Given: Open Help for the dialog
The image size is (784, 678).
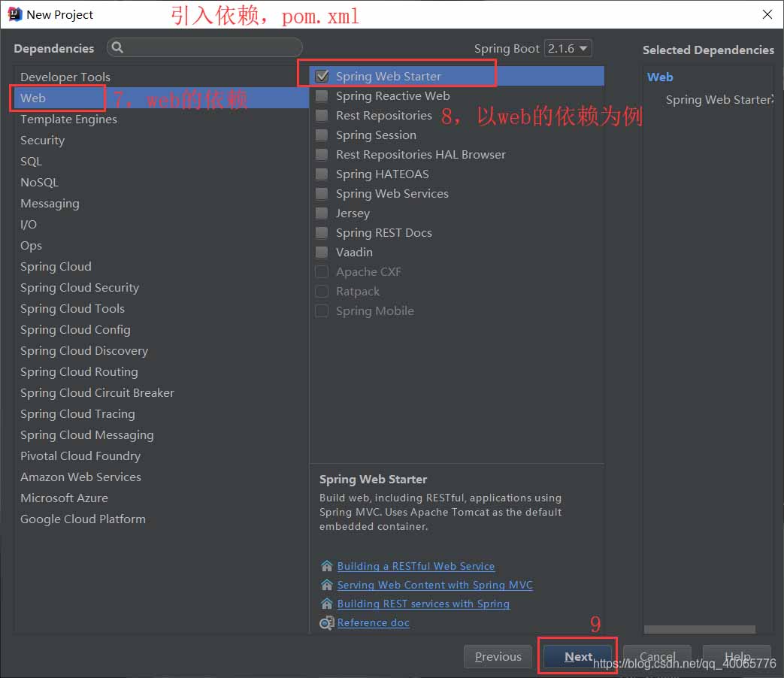Looking at the screenshot, I should pyautogui.click(x=737, y=656).
